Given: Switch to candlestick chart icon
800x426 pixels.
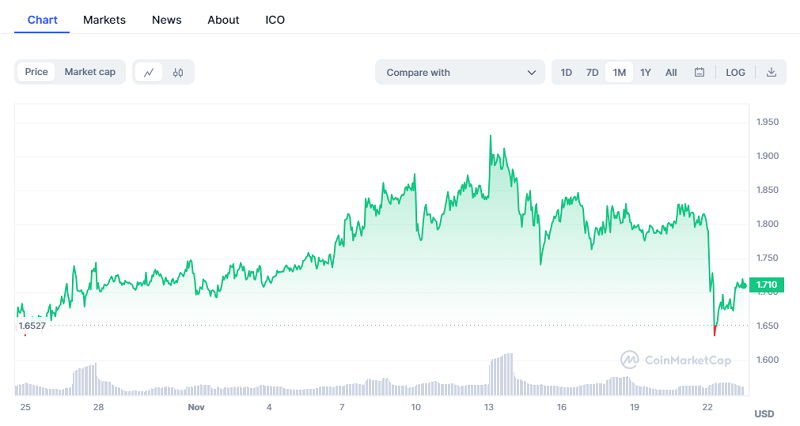Looking at the screenshot, I should tap(178, 72).
